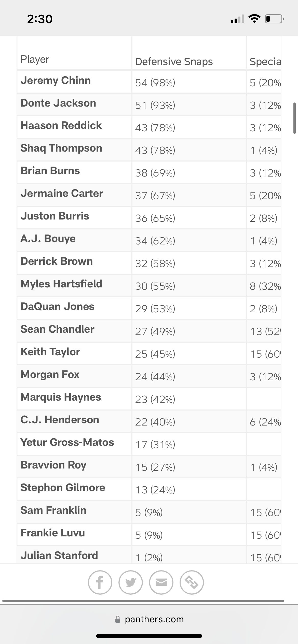
Task: Tap the Wi-Fi status icon
Action: pos(254,19)
